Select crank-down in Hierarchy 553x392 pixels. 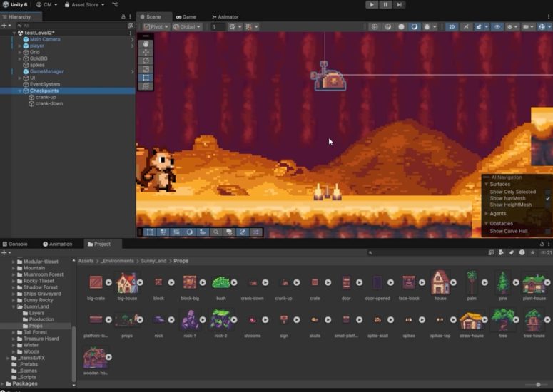click(49, 103)
